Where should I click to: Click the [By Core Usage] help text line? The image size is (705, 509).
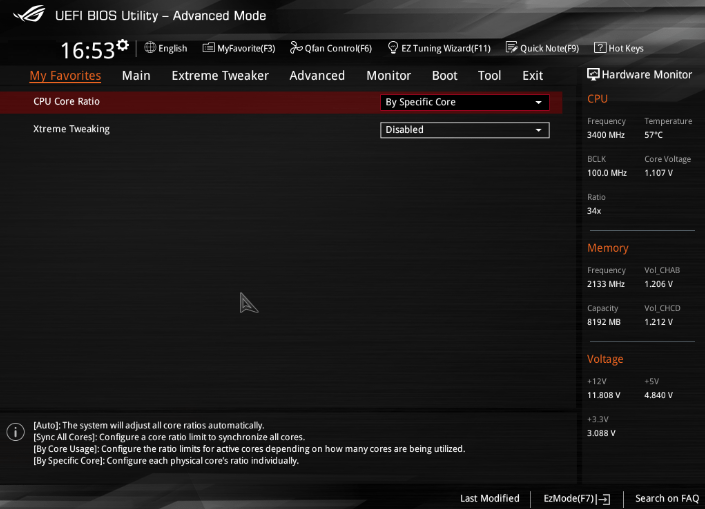(x=249, y=449)
